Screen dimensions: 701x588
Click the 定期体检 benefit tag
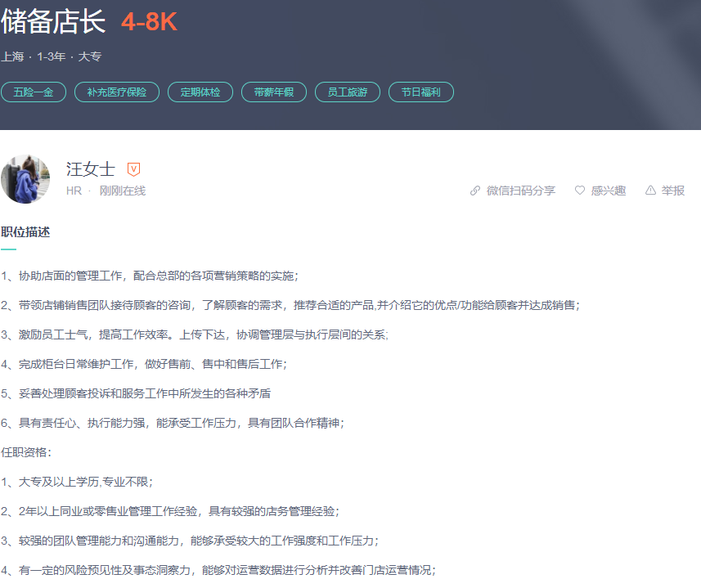click(x=200, y=92)
